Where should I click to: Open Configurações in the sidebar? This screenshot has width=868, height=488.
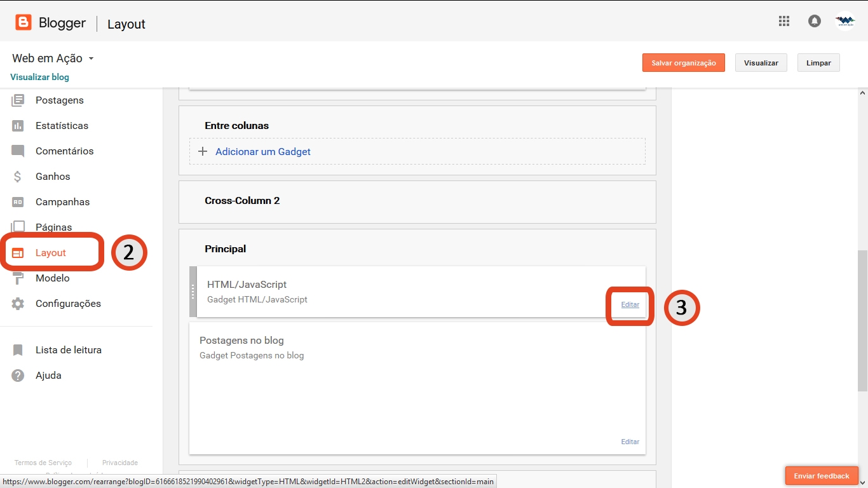pyautogui.click(x=68, y=304)
